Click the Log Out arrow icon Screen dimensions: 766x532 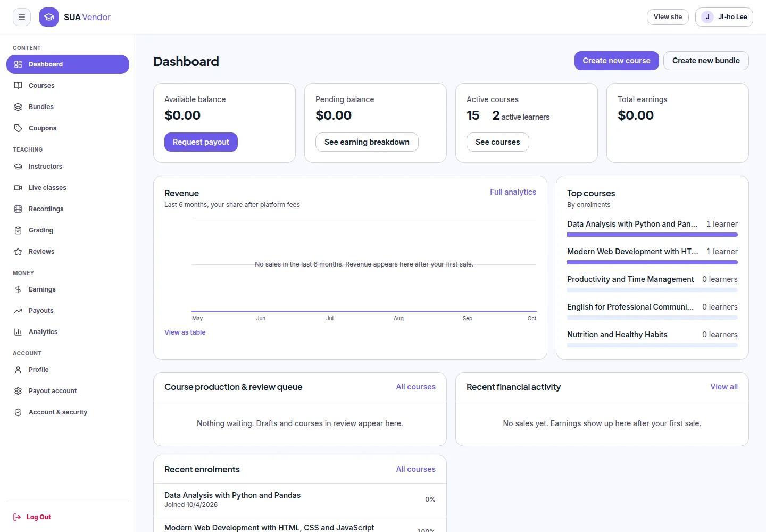coord(17,517)
